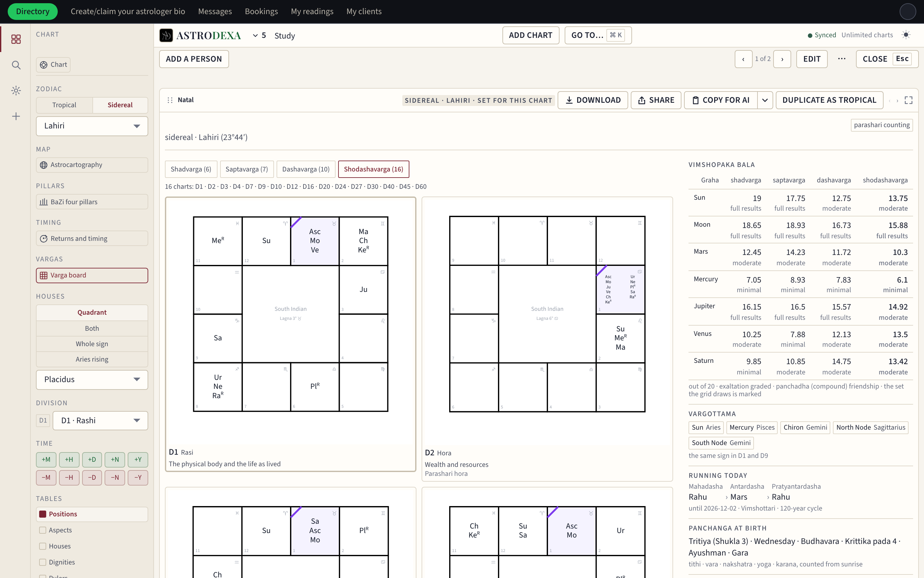Open the Lahiri ayanamsa dropdown
This screenshot has width=924, height=578.
(x=92, y=126)
